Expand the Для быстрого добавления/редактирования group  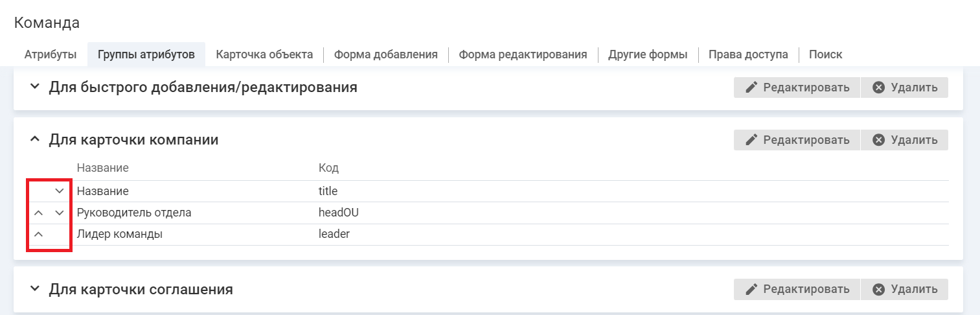pyautogui.click(x=34, y=87)
